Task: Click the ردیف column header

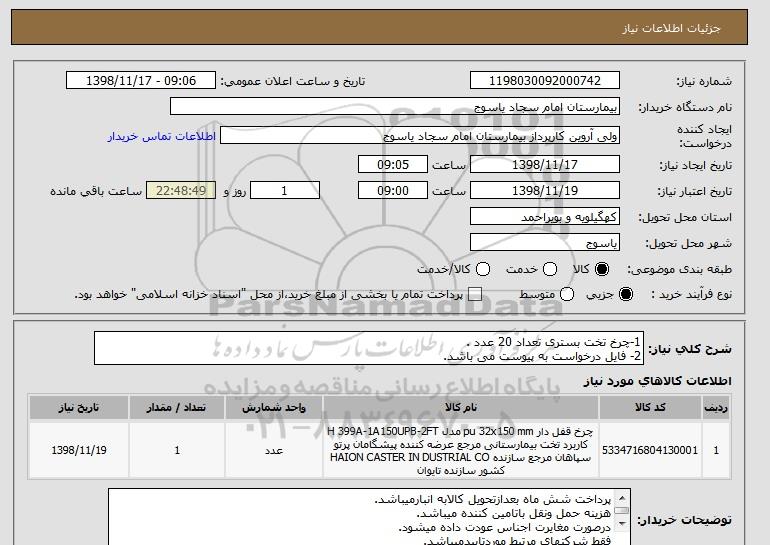Action: 716,408
